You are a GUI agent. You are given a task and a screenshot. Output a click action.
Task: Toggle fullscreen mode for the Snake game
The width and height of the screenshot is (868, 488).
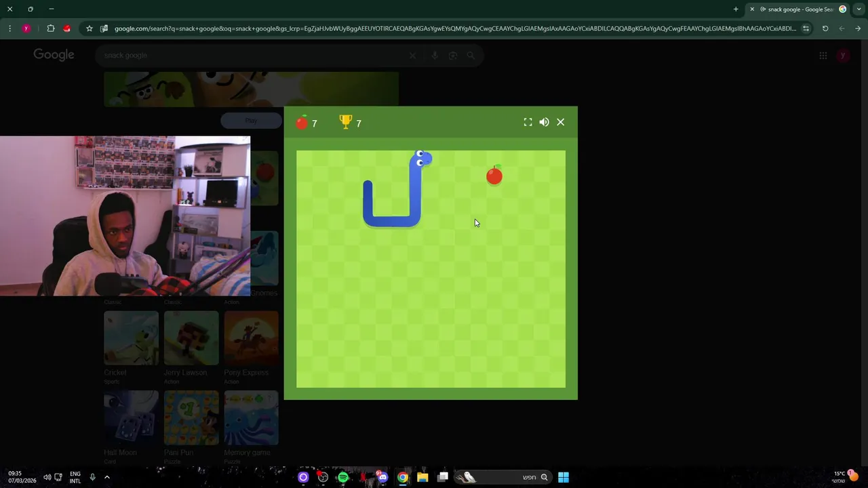[528, 122]
